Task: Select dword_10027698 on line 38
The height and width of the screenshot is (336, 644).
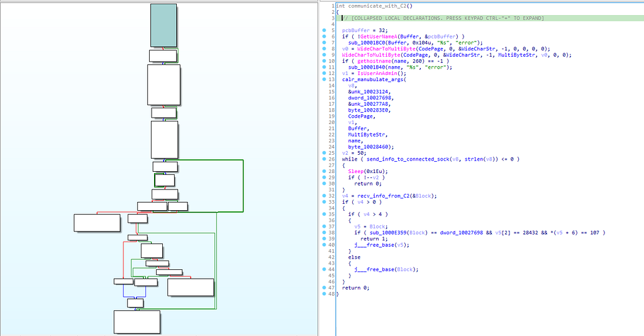Action: (461, 232)
